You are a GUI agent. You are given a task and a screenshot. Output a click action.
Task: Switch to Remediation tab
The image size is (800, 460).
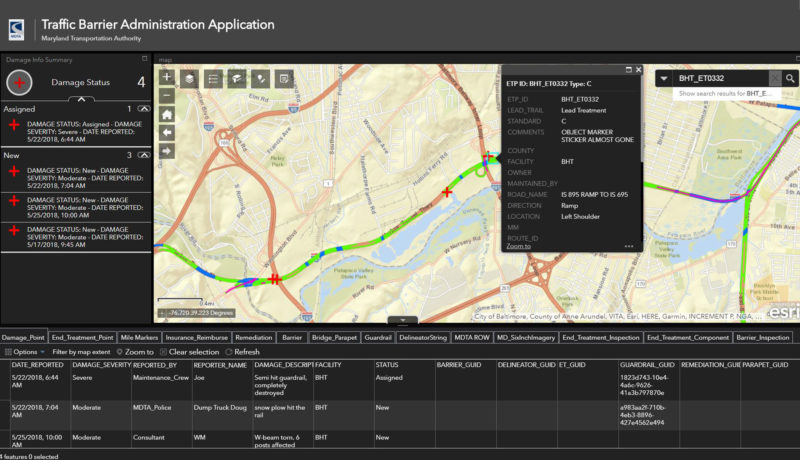coord(254,338)
